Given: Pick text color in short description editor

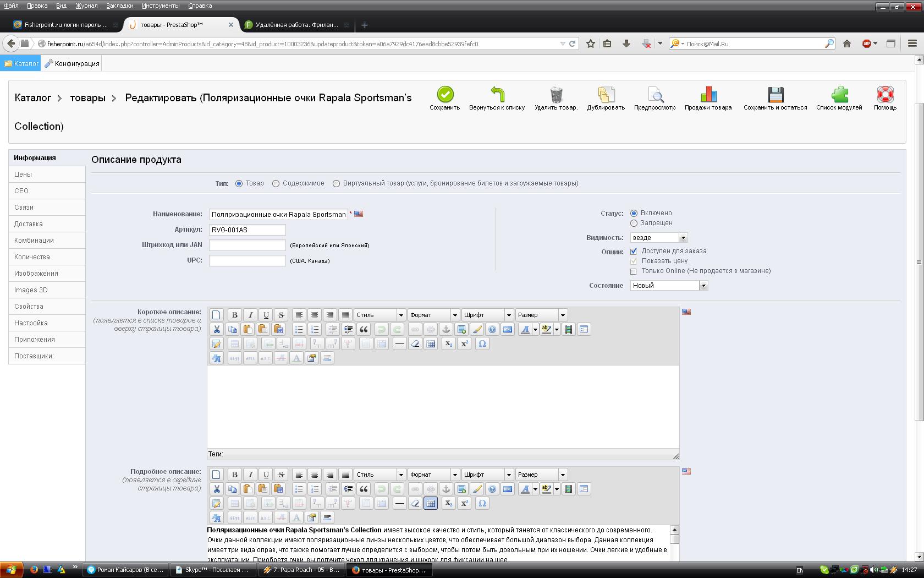Looking at the screenshot, I should [x=525, y=329].
